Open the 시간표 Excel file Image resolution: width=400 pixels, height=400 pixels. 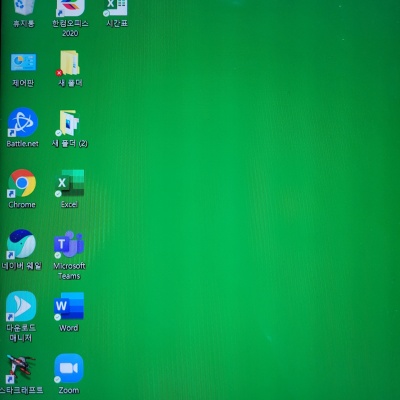tap(116, 8)
